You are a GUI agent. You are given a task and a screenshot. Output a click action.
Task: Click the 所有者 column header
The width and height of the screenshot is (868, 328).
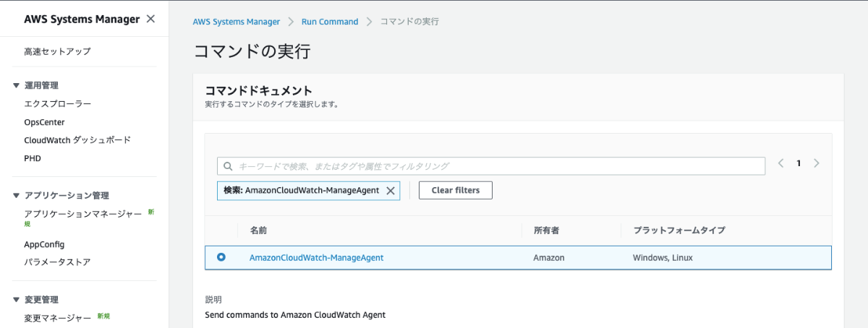(x=546, y=230)
